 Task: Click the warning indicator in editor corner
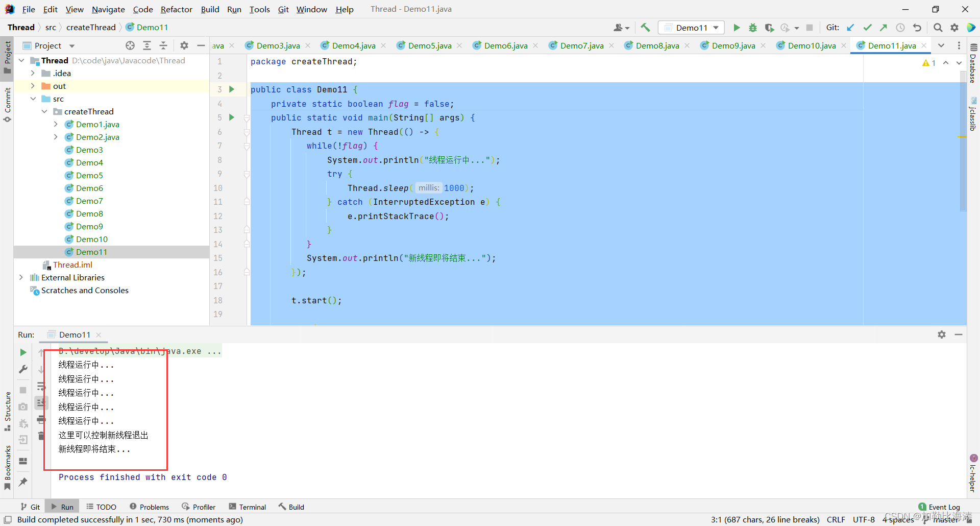click(x=929, y=63)
